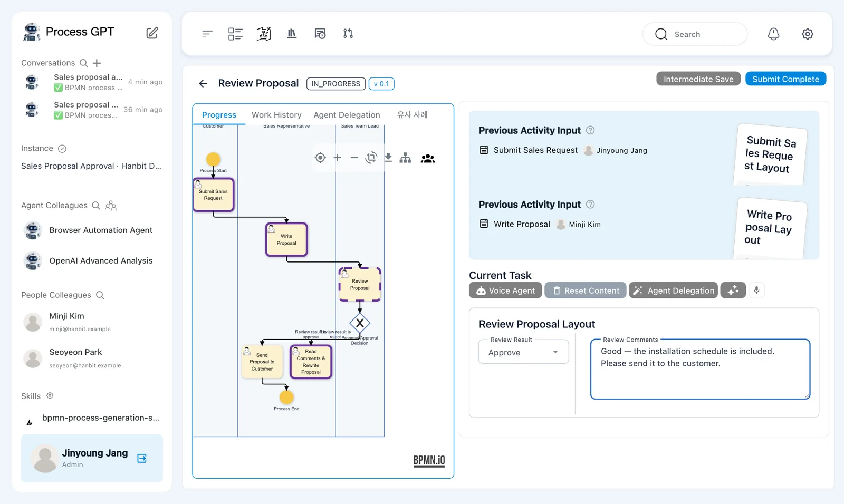Open the library books icon in the toolbar
This screenshot has width=844, height=504.
pyautogui.click(x=292, y=34)
